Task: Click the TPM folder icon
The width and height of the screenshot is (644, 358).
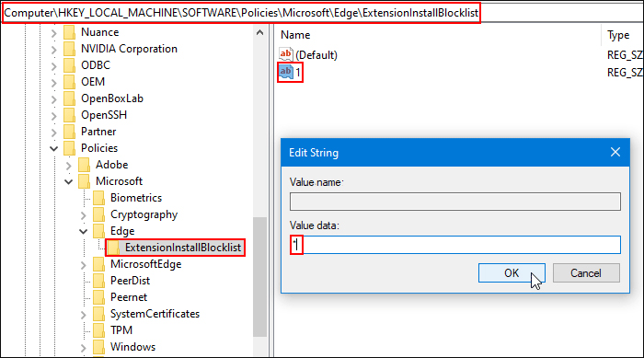Action: pyautogui.click(x=99, y=330)
